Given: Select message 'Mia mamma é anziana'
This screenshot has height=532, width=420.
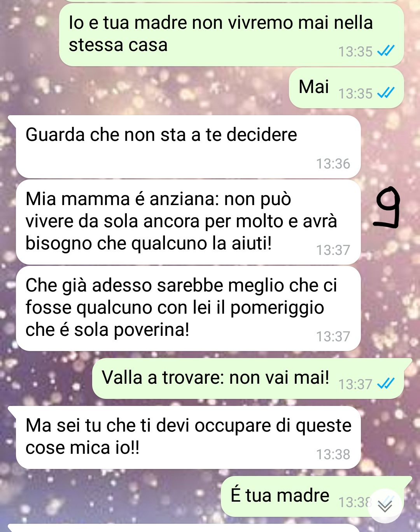Looking at the screenshot, I should (x=188, y=222).
